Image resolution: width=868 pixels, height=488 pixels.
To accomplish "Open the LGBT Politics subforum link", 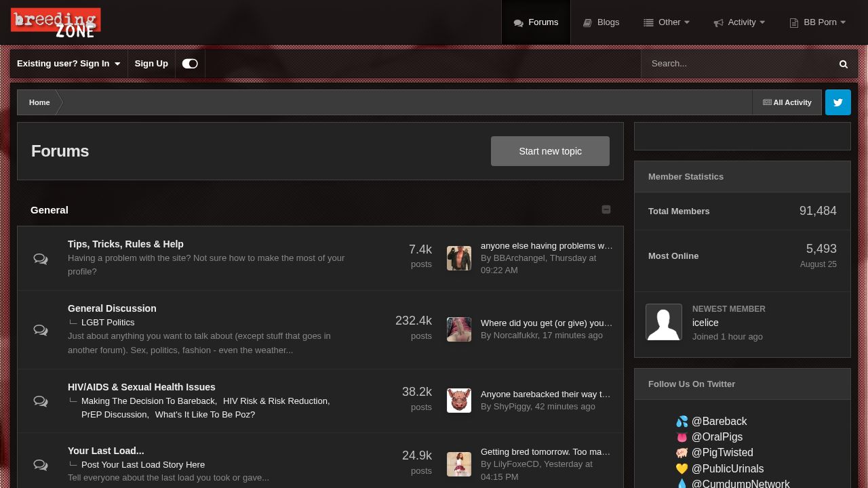I will tap(108, 323).
